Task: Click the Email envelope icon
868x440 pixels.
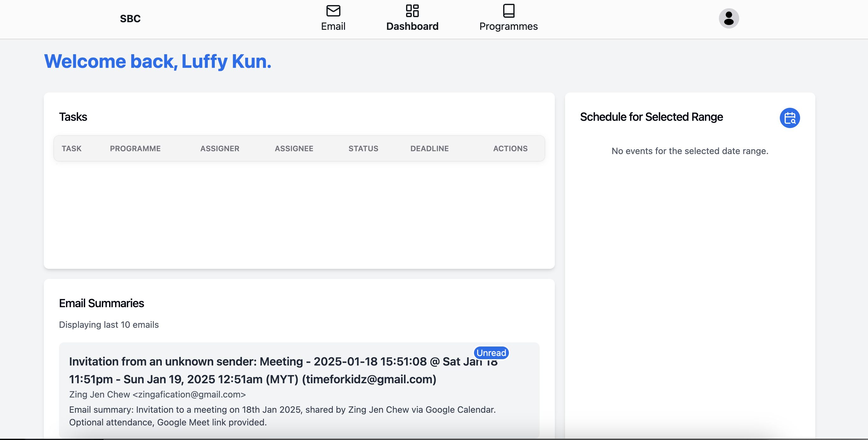Action: point(333,11)
